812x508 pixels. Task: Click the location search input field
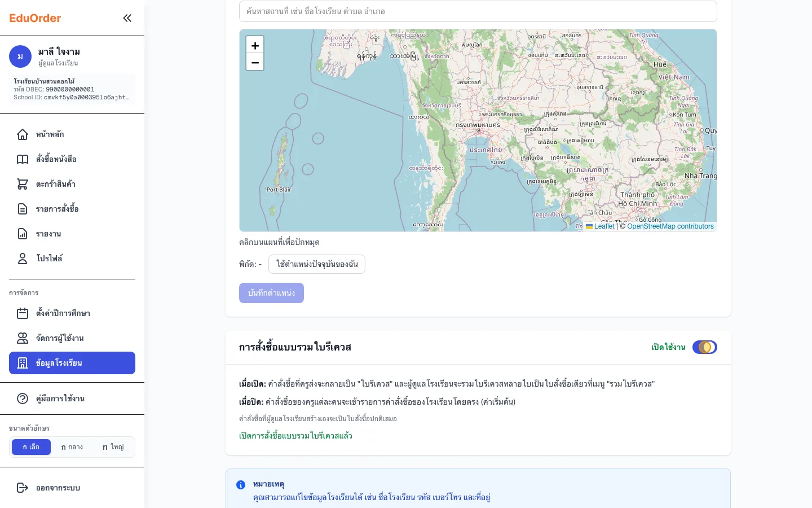click(x=478, y=11)
